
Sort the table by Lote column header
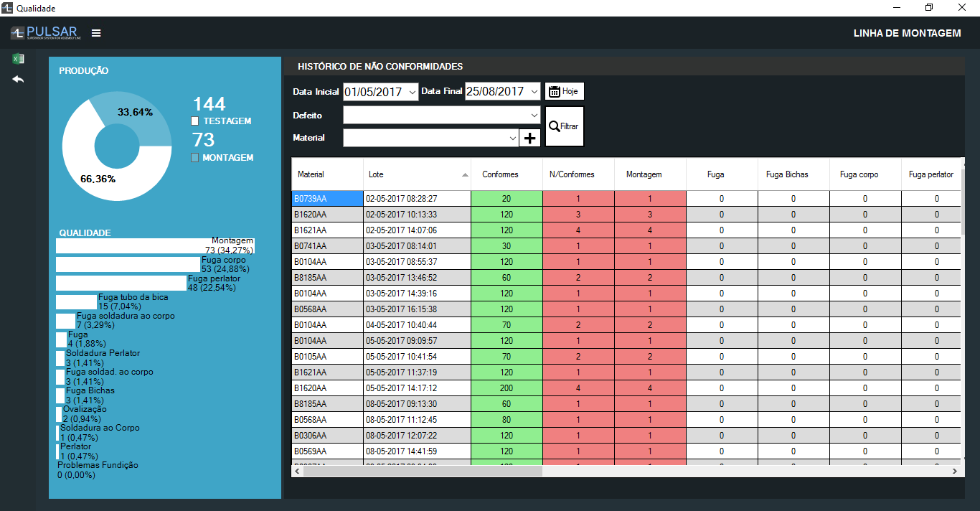[418, 174]
